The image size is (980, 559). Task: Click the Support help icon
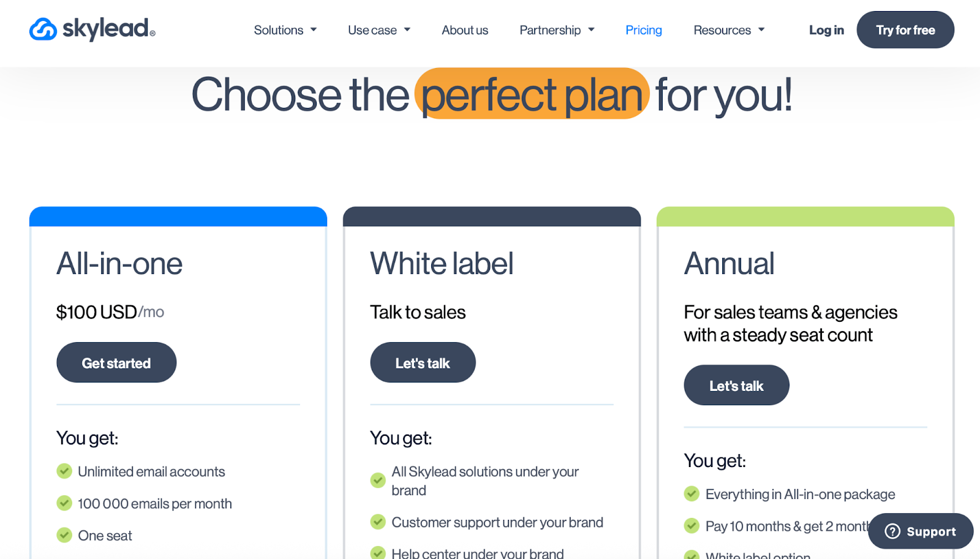892,531
